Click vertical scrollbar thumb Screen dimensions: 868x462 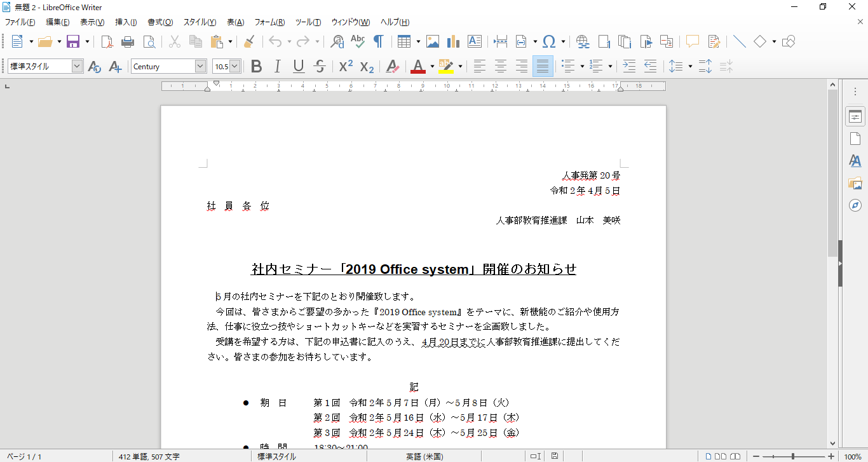(832, 173)
